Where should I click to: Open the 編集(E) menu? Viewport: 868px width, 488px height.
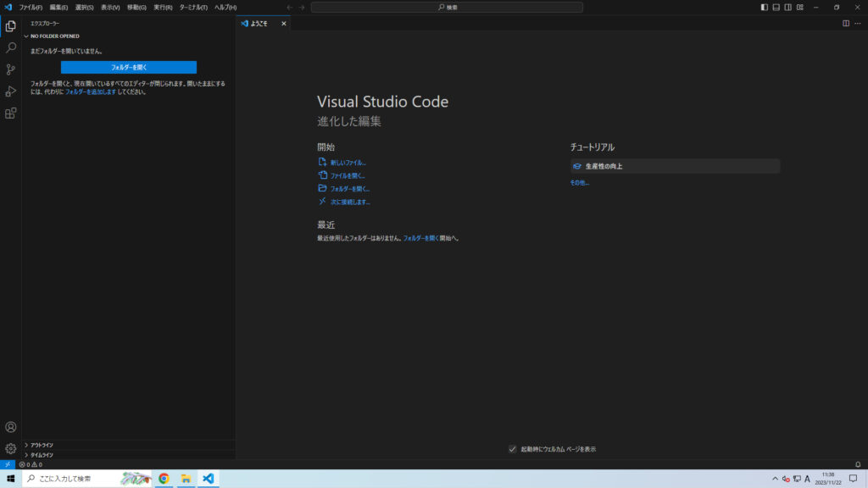coord(58,7)
